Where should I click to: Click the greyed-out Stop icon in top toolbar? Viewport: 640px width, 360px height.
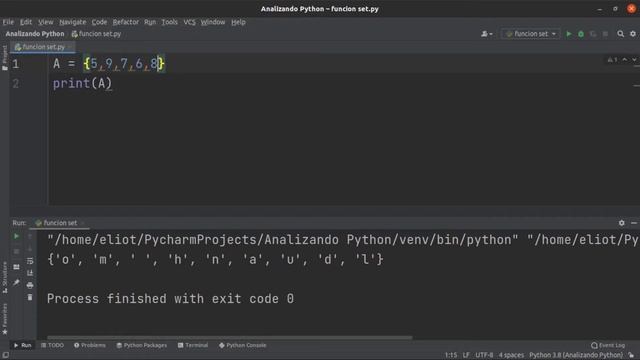605,34
